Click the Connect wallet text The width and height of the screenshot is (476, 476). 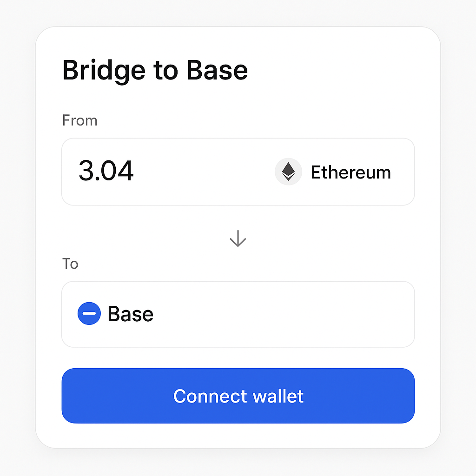point(238,396)
